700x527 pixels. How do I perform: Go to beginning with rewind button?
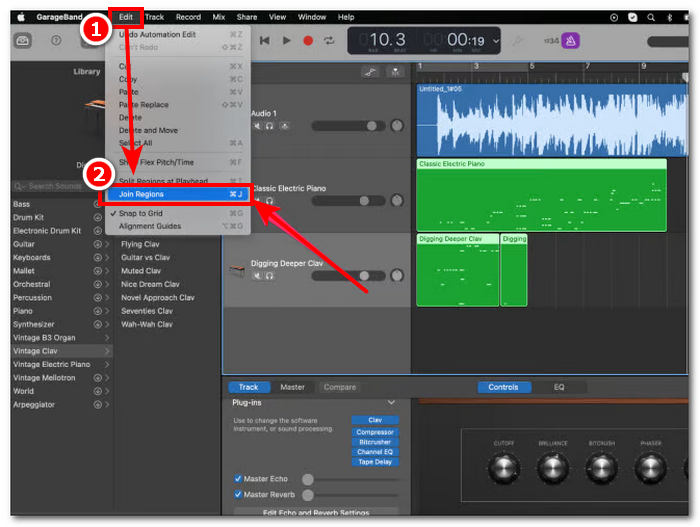coord(265,41)
